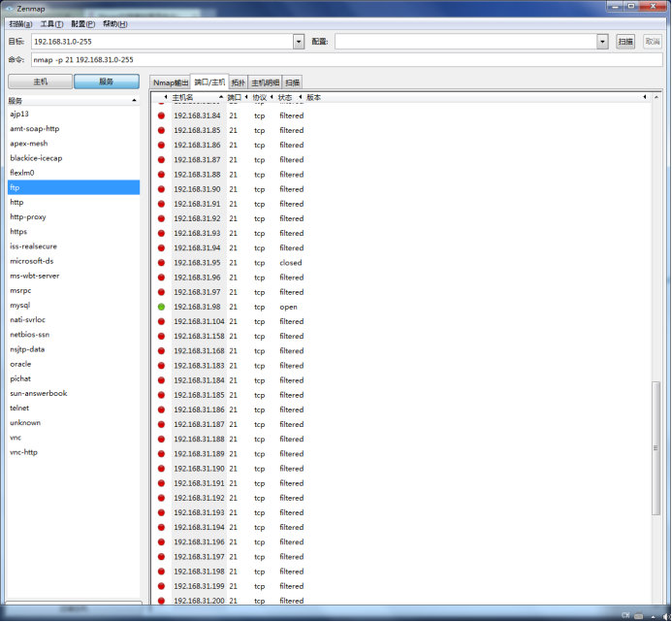Click the red status icon for 192.168.31.104

161,321
